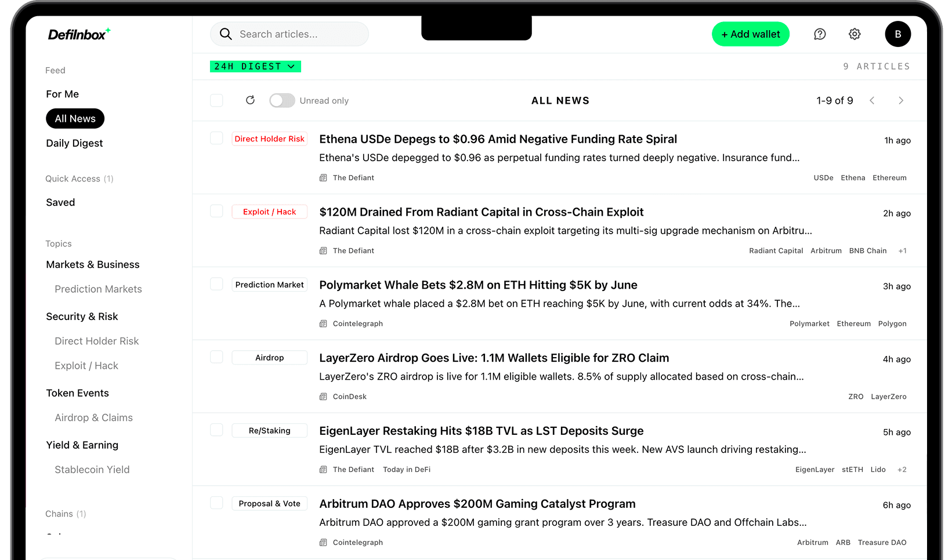Click the source icon beside The Defiant
The width and height of the screenshot is (952, 560).
[323, 177]
